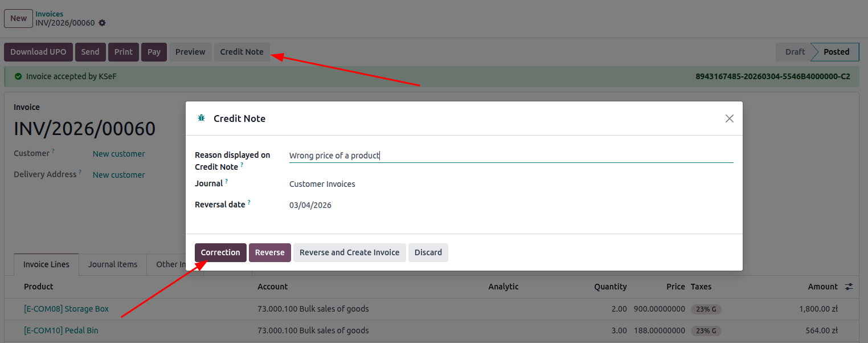Close the Credit Note dialog with X

pos(729,119)
